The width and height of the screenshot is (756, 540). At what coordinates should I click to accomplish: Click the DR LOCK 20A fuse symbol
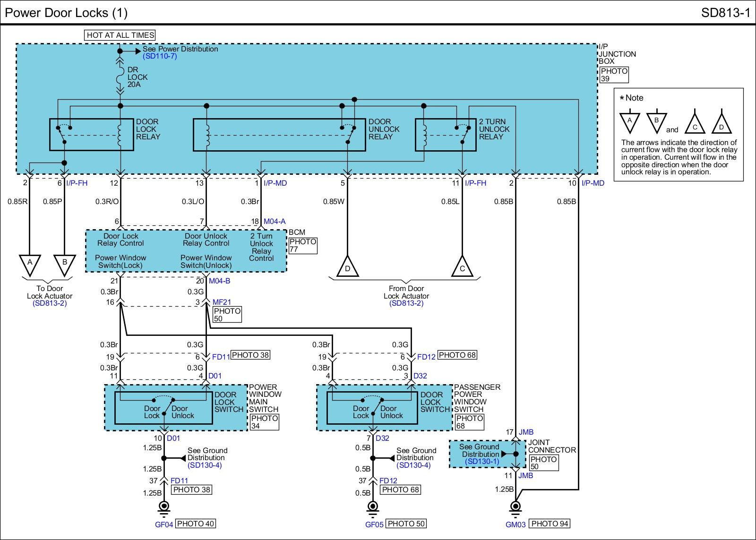coord(120,77)
